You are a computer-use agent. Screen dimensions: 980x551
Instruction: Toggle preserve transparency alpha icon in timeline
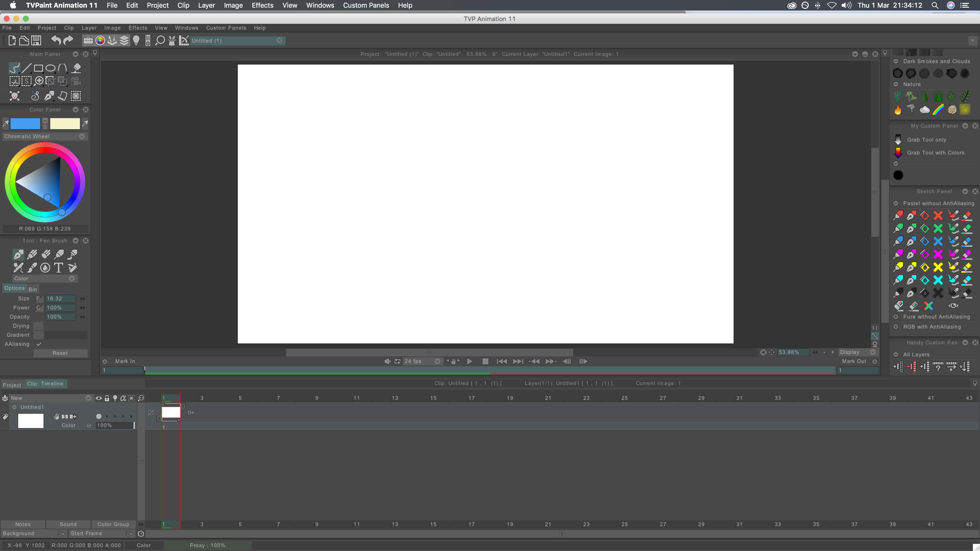123,398
